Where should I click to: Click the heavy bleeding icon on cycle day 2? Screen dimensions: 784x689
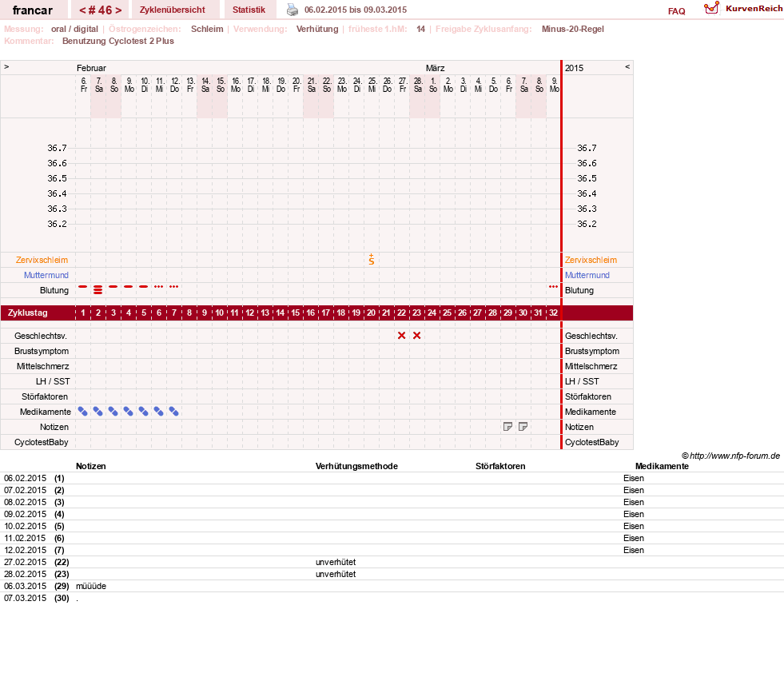coord(98,289)
